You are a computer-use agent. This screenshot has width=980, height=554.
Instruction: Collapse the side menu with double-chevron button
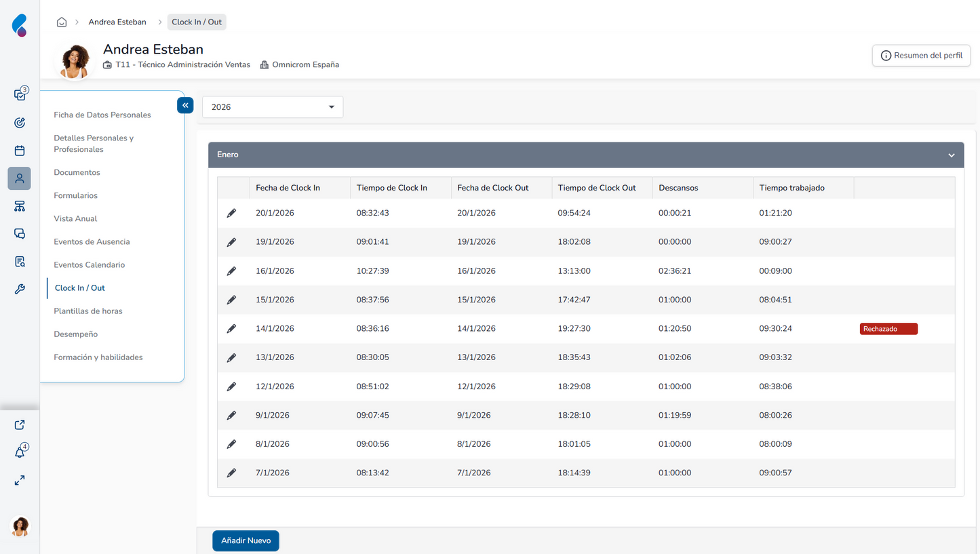click(185, 105)
